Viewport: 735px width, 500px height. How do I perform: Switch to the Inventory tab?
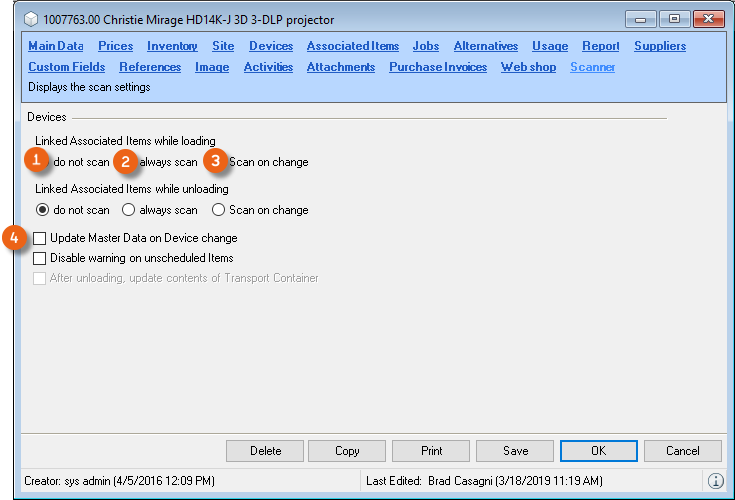click(172, 46)
